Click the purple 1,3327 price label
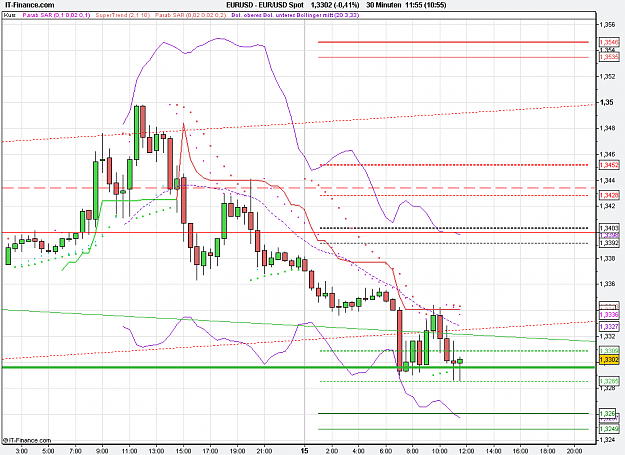 (609, 327)
